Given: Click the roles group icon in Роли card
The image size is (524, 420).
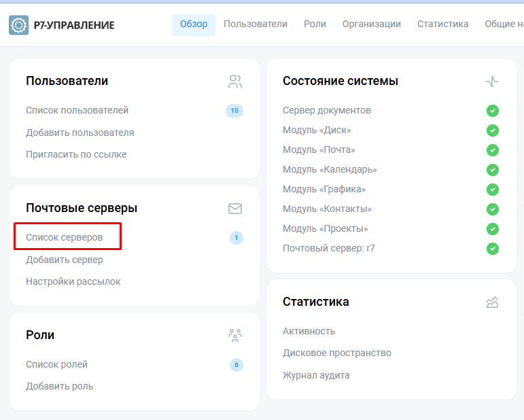Looking at the screenshot, I should pyautogui.click(x=235, y=335).
